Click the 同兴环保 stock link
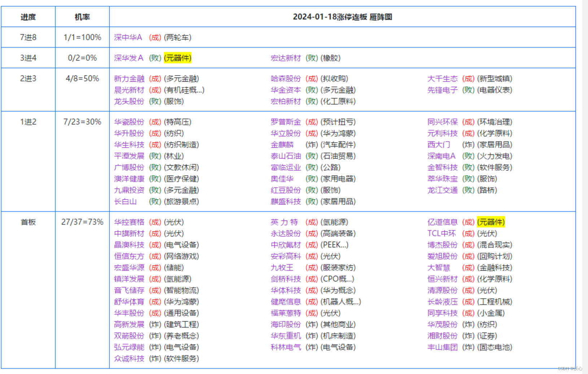 coord(442,122)
